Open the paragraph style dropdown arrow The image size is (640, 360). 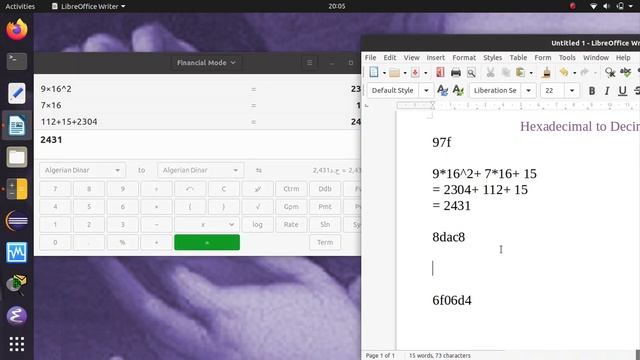[x=426, y=90]
